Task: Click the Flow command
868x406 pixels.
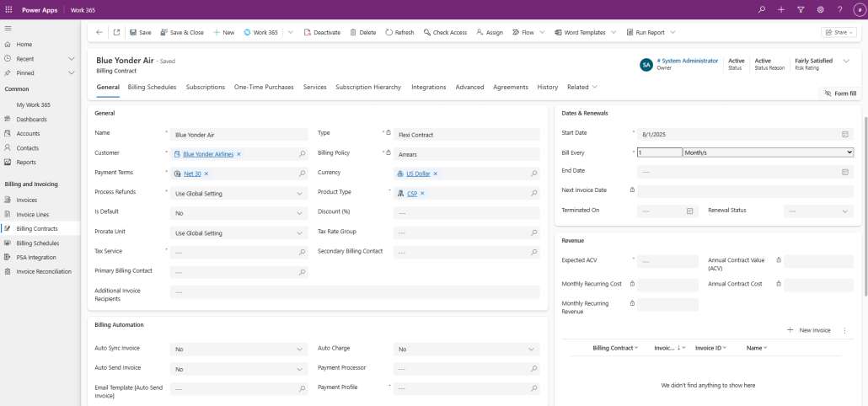Action: coord(523,32)
